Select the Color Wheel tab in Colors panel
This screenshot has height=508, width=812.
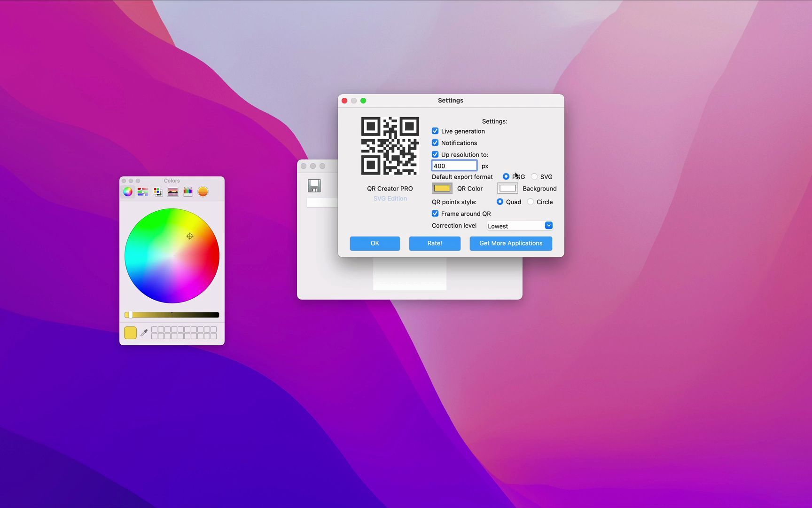tap(128, 191)
